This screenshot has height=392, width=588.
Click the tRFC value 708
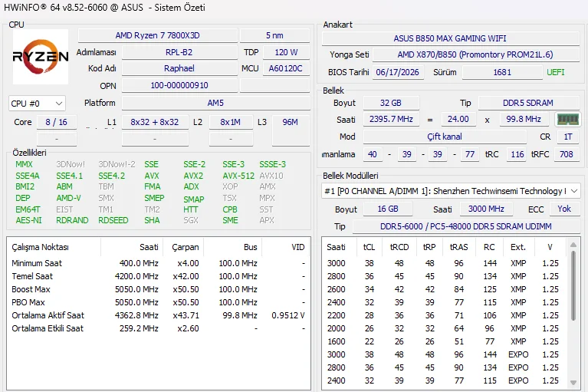pos(567,154)
